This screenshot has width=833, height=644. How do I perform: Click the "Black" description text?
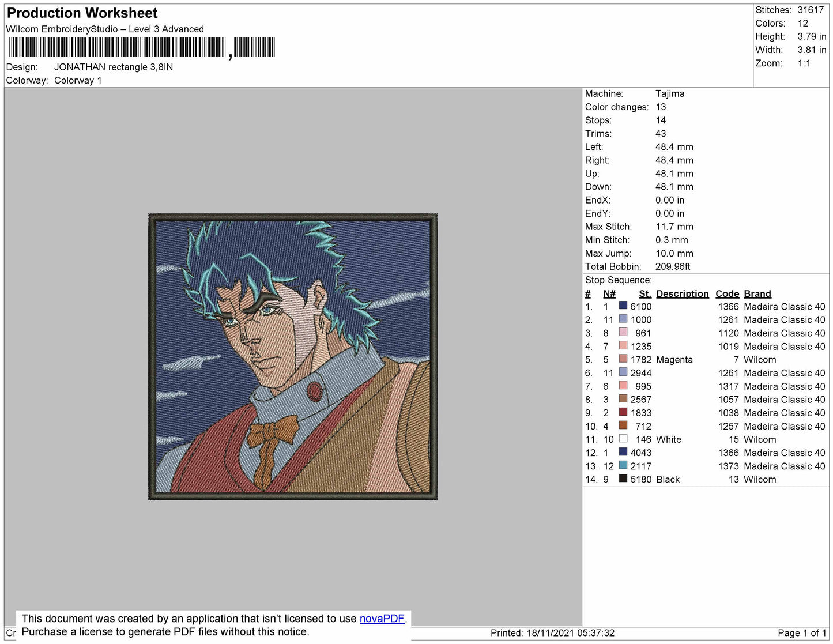click(668, 480)
